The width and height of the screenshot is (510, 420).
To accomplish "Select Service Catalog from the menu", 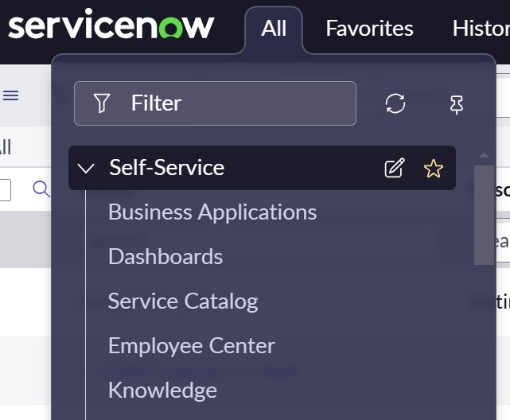I will coord(183,301).
